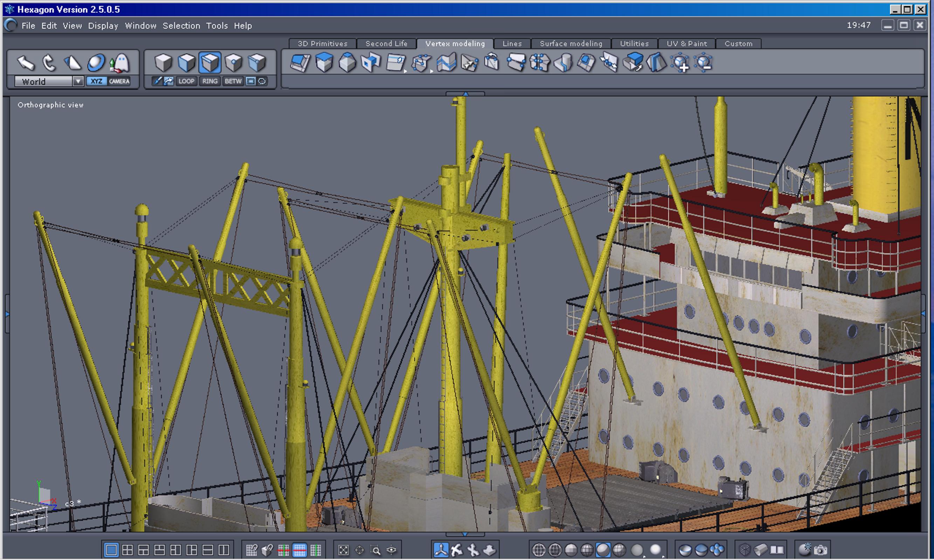The height and width of the screenshot is (560, 934).
Task: Choose the universal manipulator ghost icon
Action: [x=120, y=63]
